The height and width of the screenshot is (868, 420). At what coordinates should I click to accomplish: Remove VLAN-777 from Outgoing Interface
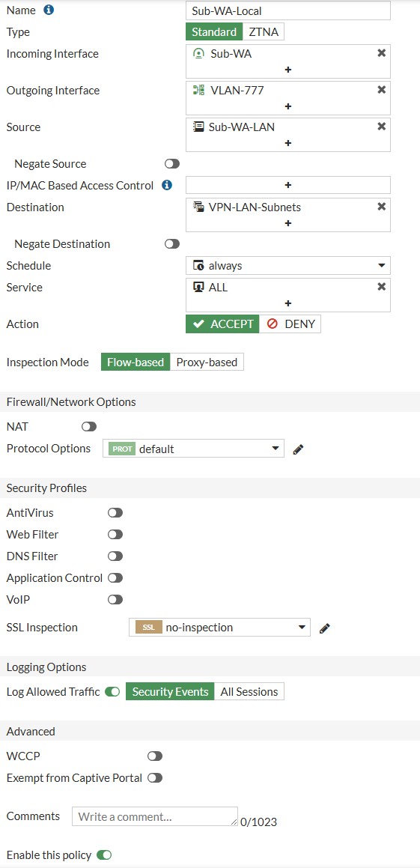click(x=381, y=90)
